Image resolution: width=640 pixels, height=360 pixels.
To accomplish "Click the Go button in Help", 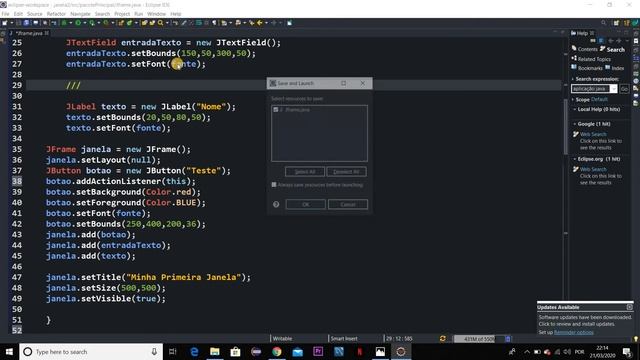I will tap(624, 89).
